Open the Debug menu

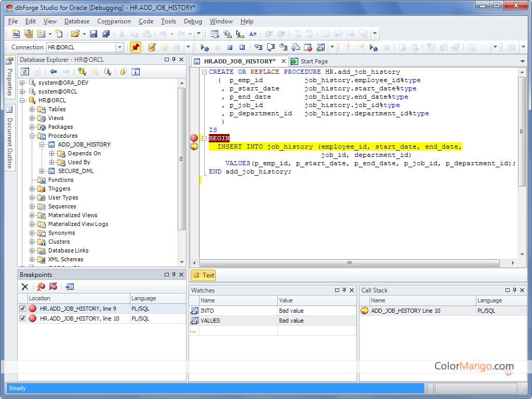(x=193, y=21)
